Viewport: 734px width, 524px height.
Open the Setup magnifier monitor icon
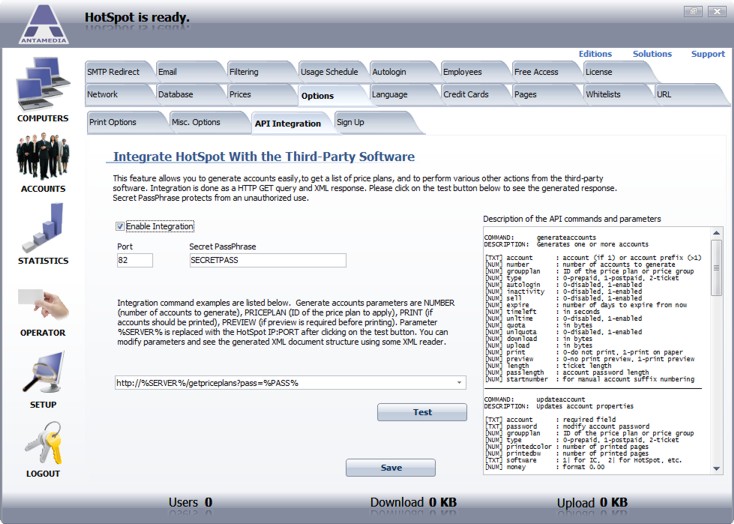pyautogui.click(x=43, y=373)
